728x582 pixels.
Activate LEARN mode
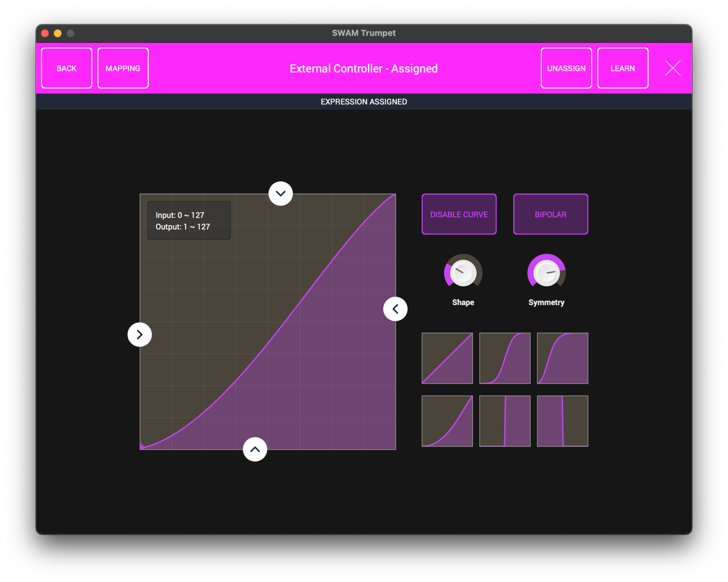623,68
